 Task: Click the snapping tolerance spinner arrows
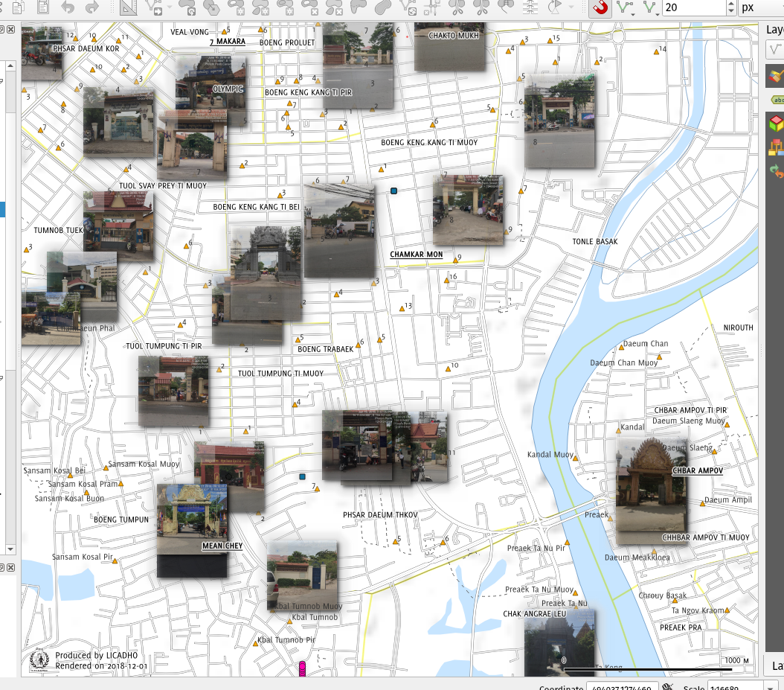tap(730, 7)
